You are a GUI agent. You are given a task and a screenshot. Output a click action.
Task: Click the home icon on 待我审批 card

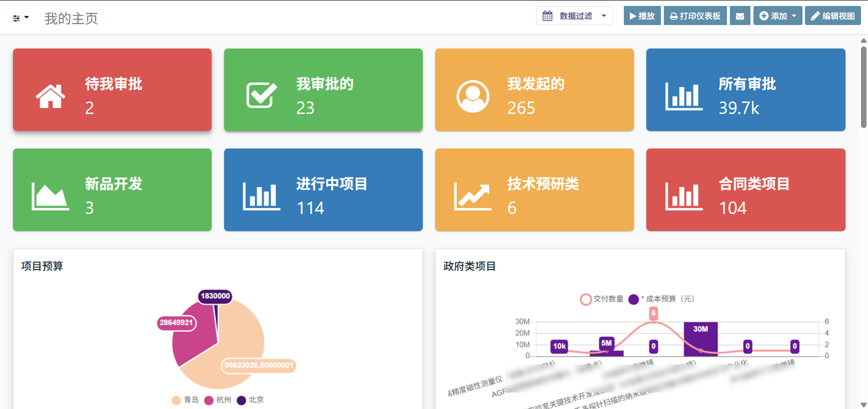[51, 96]
